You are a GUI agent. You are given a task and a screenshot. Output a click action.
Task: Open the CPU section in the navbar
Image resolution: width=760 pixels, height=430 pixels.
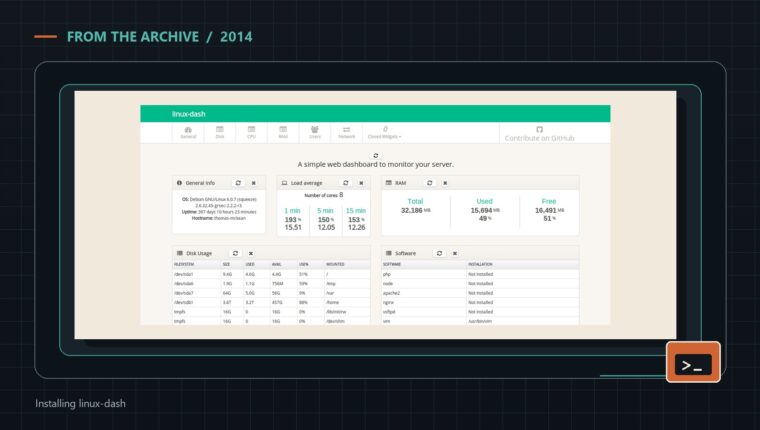tap(251, 132)
